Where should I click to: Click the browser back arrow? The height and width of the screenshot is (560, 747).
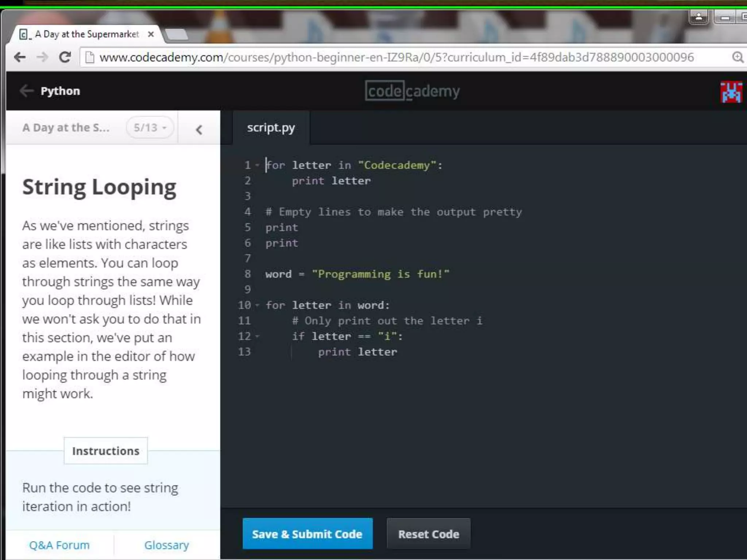click(x=20, y=57)
